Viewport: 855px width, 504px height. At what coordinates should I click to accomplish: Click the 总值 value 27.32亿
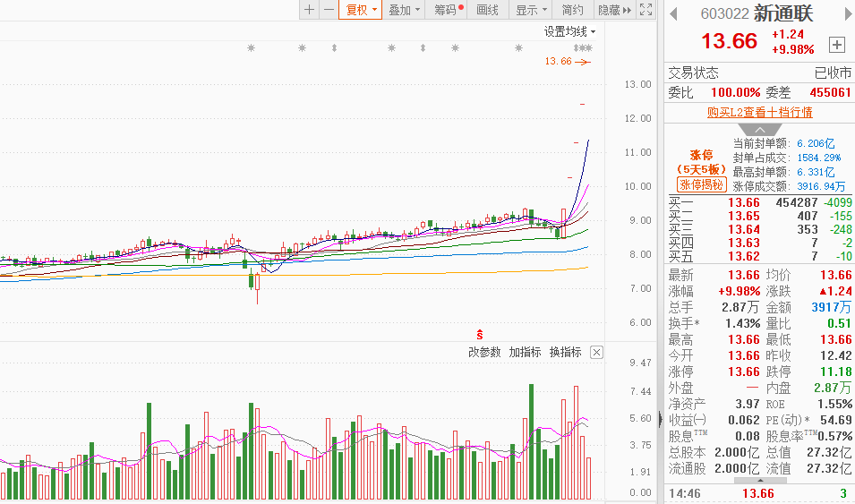pos(829,453)
